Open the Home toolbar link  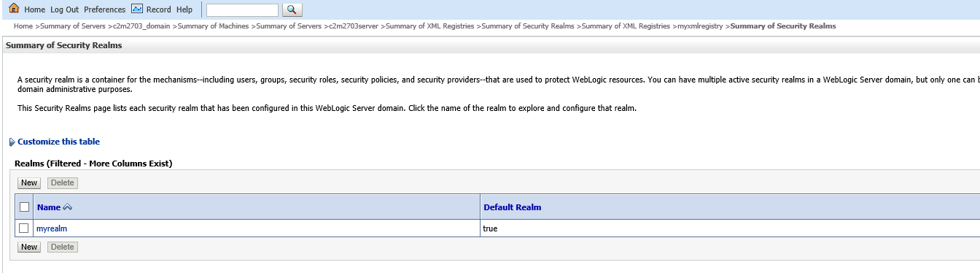tap(34, 9)
